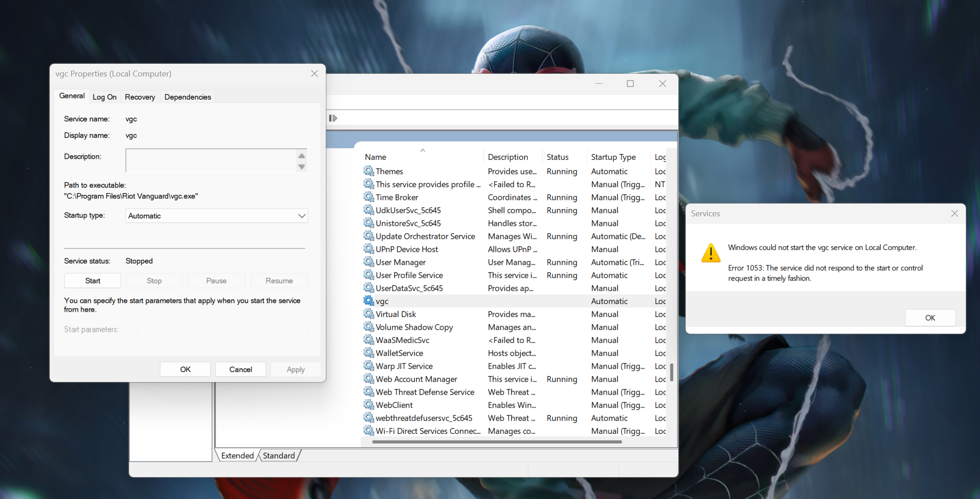Click the gear icon beside Warp JIT Service

[369, 366]
